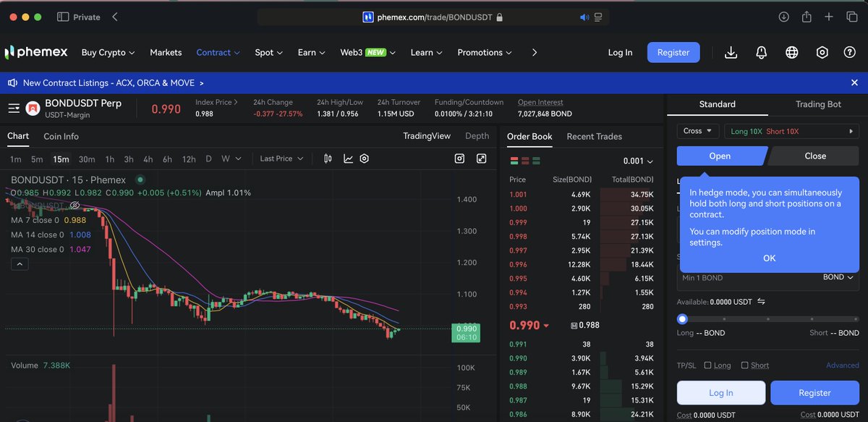Open a new Safari tab with plus icon
Image resolution: width=868 pixels, height=422 pixels.
(x=829, y=17)
